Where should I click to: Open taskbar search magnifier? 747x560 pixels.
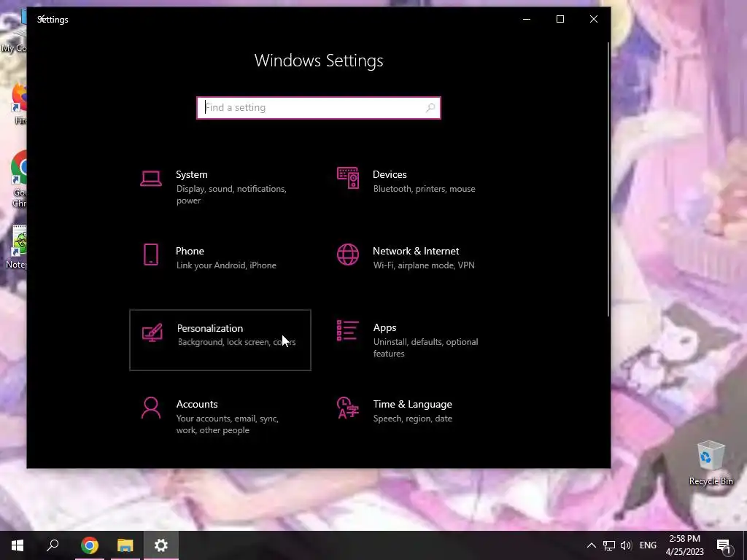(53, 545)
